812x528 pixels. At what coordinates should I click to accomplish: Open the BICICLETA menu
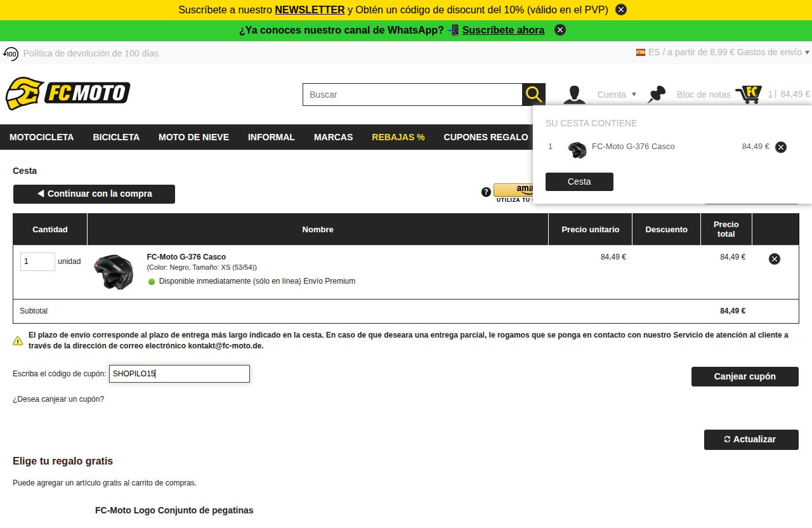click(116, 137)
